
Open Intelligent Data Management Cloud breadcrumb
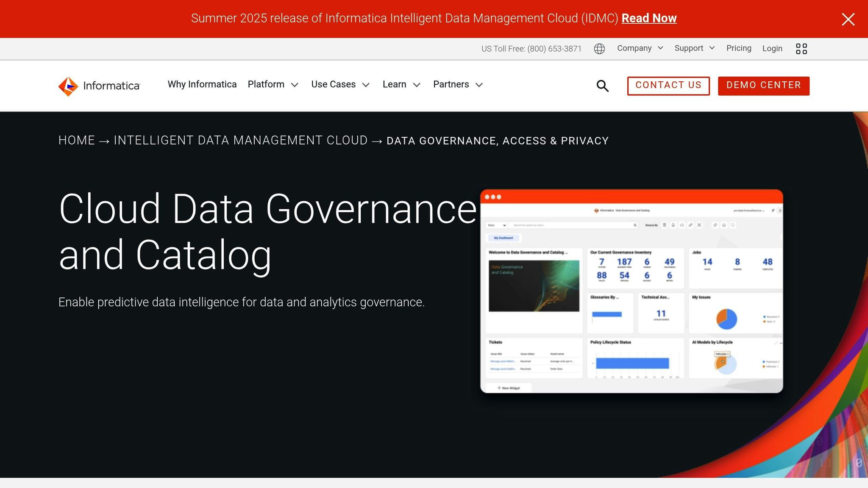coord(241,140)
